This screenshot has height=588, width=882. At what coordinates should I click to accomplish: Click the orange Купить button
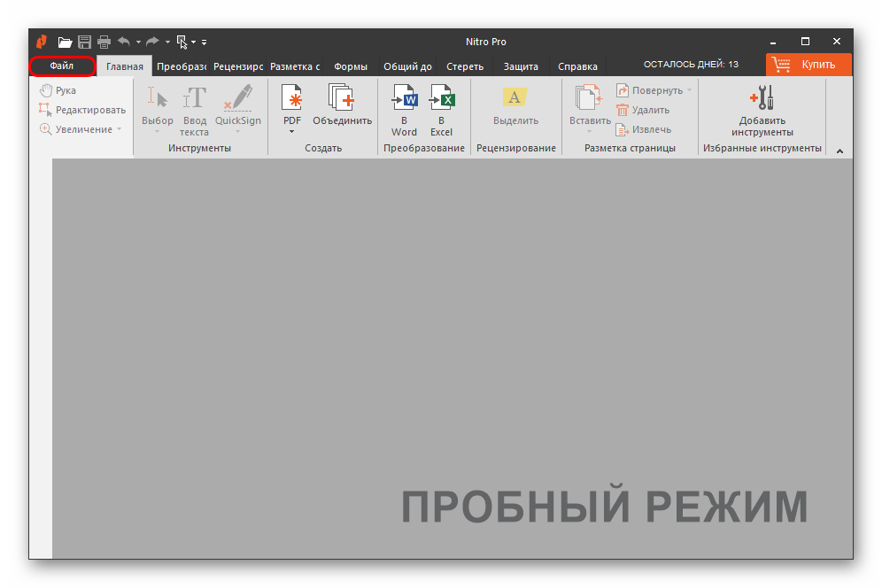808,65
